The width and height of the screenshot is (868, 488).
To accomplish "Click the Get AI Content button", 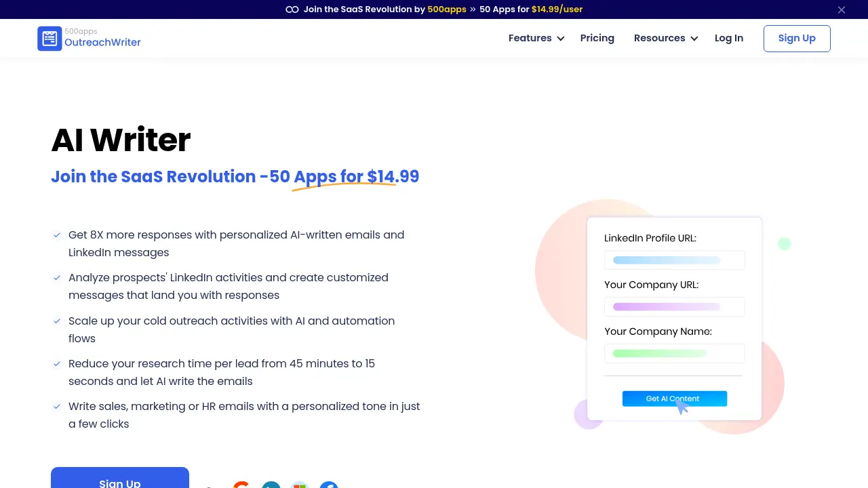I will click(x=675, y=399).
